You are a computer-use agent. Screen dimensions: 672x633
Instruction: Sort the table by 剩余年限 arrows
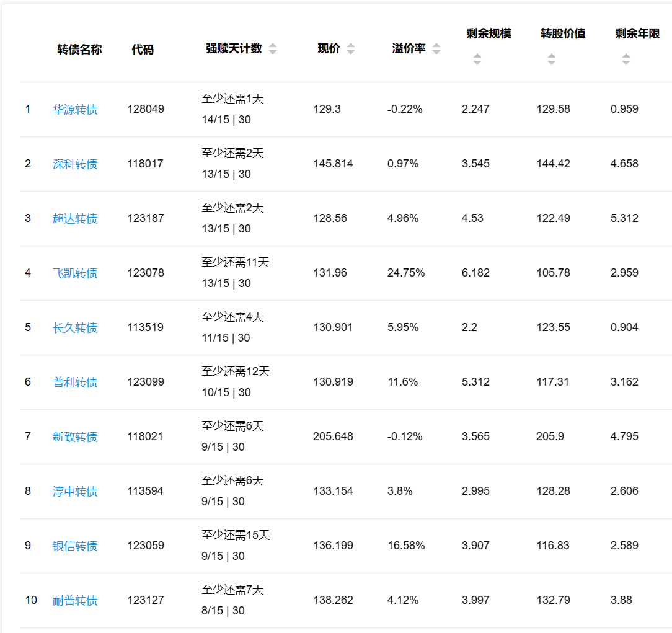(626, 60)
